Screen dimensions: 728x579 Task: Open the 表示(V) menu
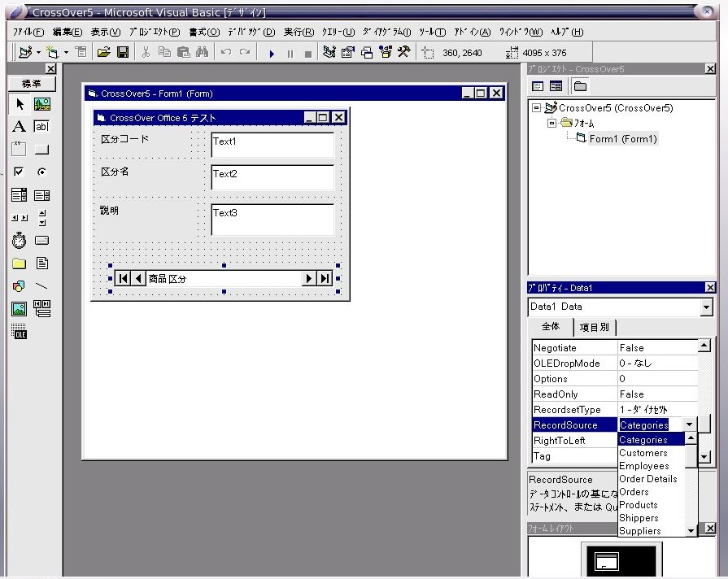106,32
